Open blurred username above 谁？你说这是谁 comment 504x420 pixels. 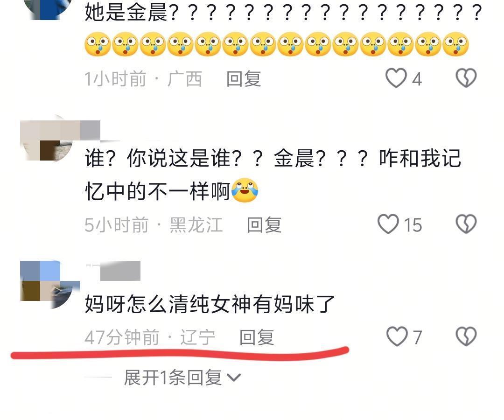point(90,131)
